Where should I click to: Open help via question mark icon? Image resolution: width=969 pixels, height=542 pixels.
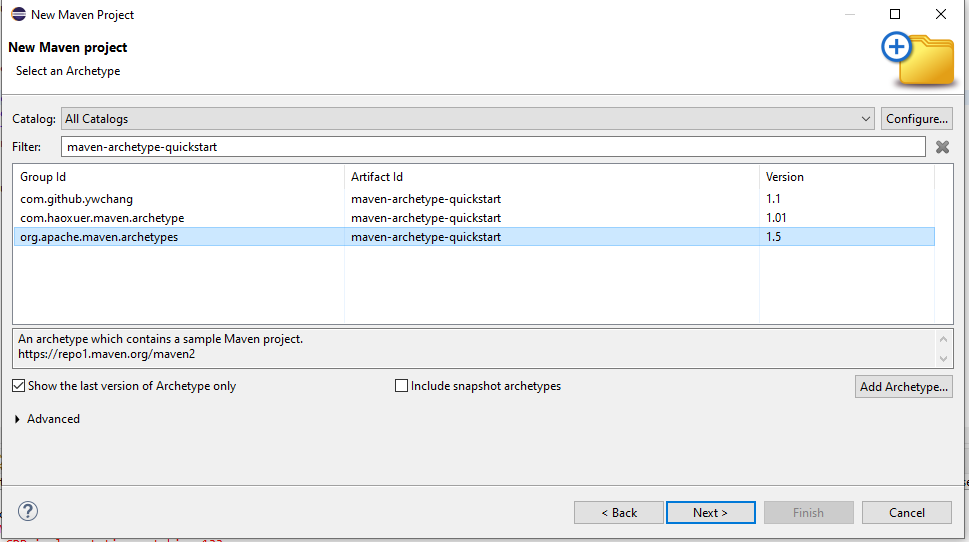[x=28, y=511]
